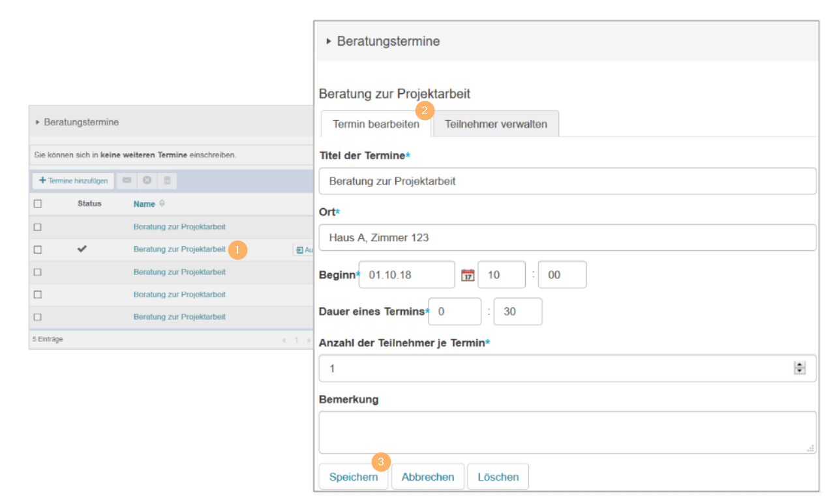Toggle the select-all checkbox in table header
The width and height of the screenshot is (831, 504).
pyautogui.click(x=38, y=204)
